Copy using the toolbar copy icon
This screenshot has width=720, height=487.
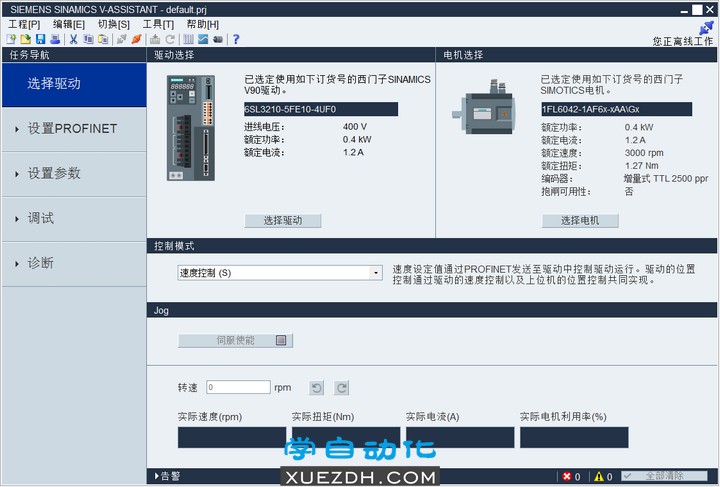tap(88, 39)
